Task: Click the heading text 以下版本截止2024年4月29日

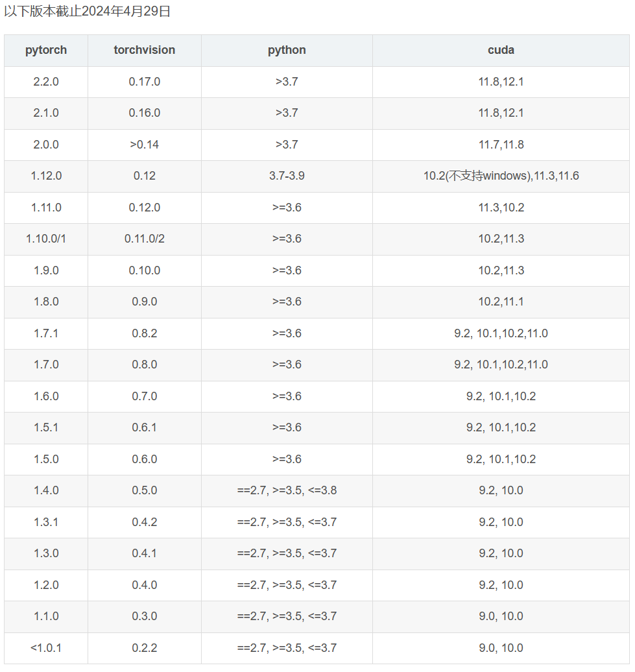Action: (x=88, y=12)
